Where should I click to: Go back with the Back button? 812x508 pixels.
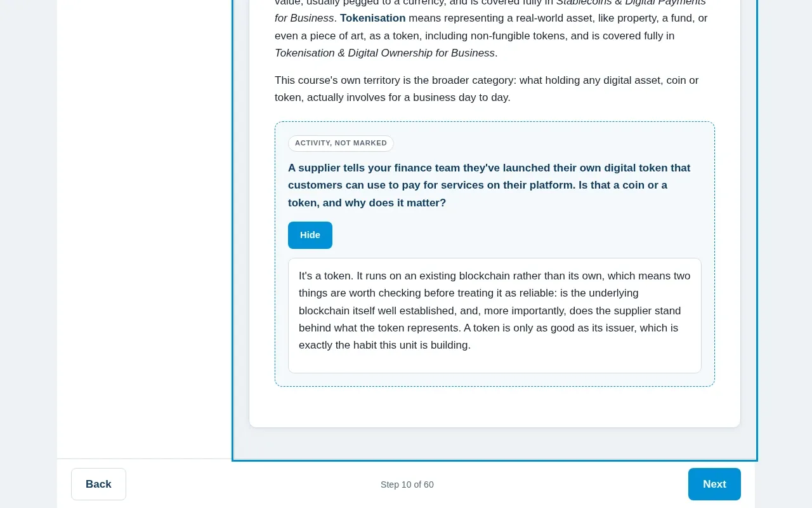98,484
